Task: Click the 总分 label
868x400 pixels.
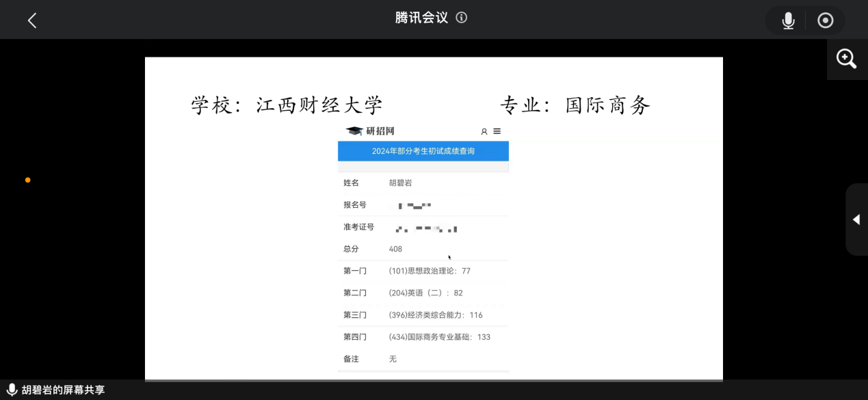Action: tap(351, 249)
